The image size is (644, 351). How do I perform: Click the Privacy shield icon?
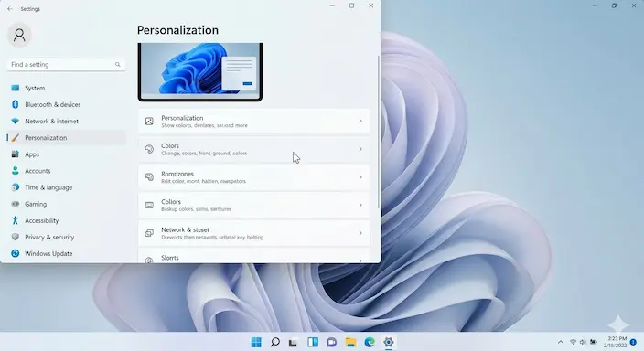click(16, 237)
